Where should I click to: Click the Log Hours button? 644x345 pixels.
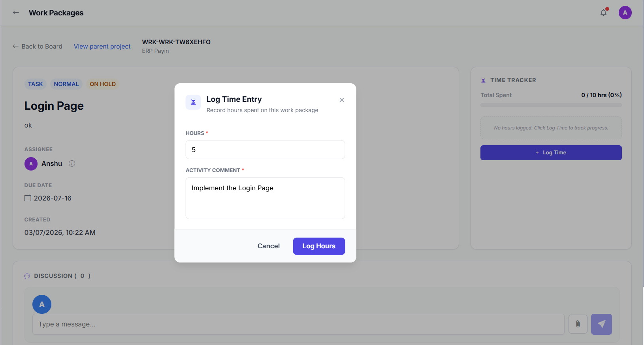(319, 246)
